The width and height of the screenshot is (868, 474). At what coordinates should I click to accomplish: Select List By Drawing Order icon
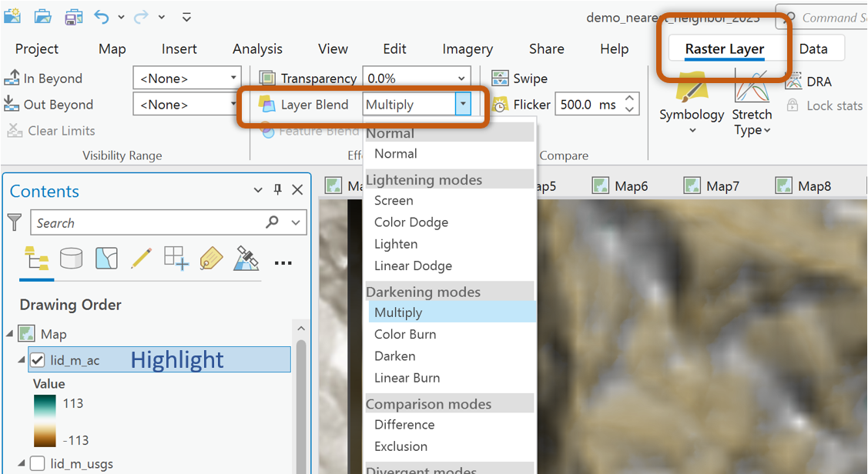pyautogui.click(x=36, y=259)
